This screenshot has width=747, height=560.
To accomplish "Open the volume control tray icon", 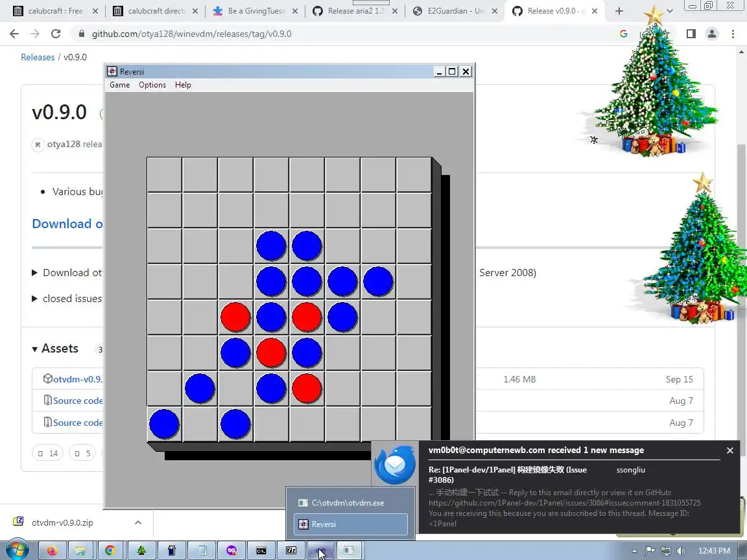I will click(682, 551).
